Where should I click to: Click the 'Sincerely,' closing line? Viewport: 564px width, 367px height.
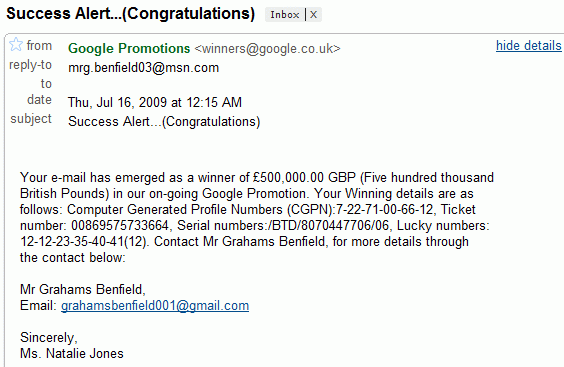49,337
